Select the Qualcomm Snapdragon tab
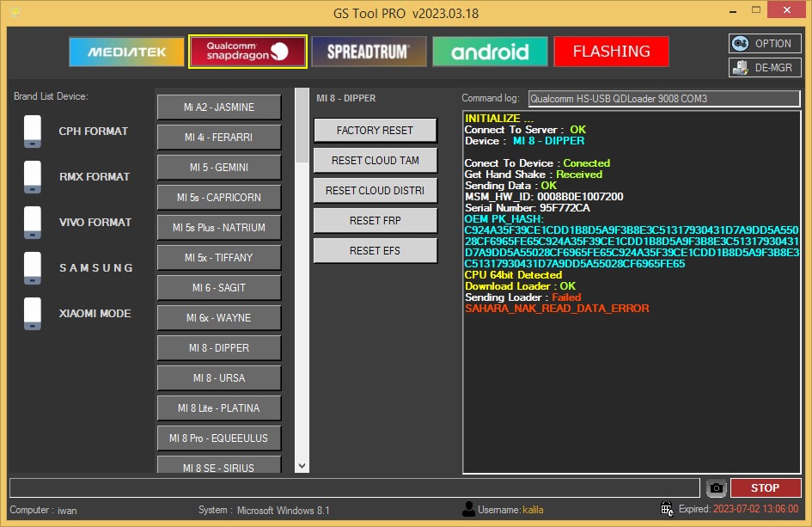The height and width of the screenshot is (527, 812). click(x=247, y=52)
